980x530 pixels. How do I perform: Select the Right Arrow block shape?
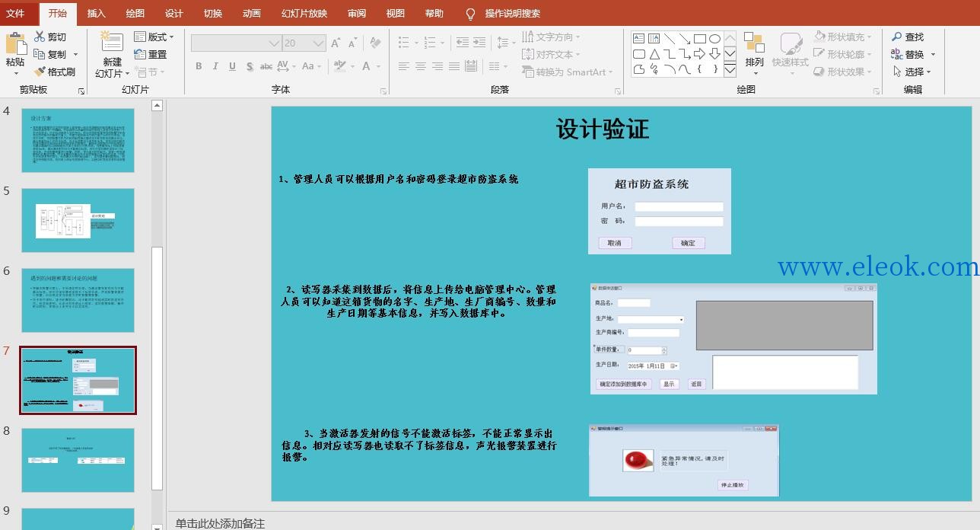click(x=699, y=54)
